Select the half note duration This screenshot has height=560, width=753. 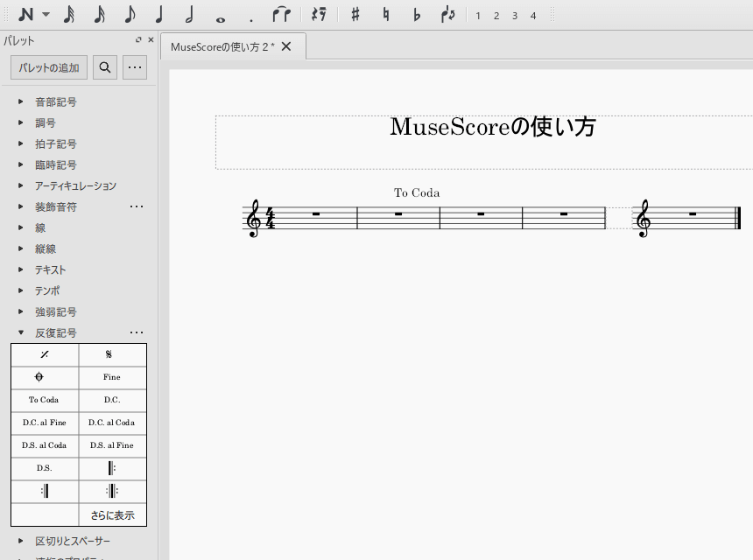[190, 15]
